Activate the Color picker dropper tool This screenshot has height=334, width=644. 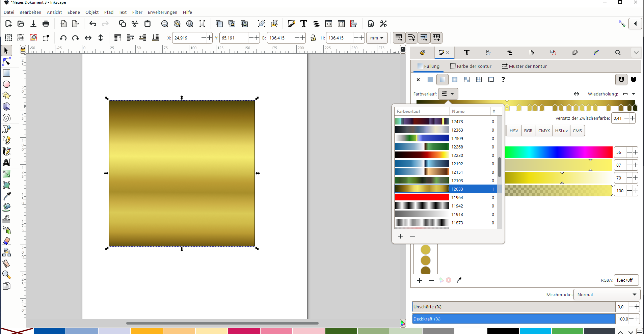tap(7, 196)
